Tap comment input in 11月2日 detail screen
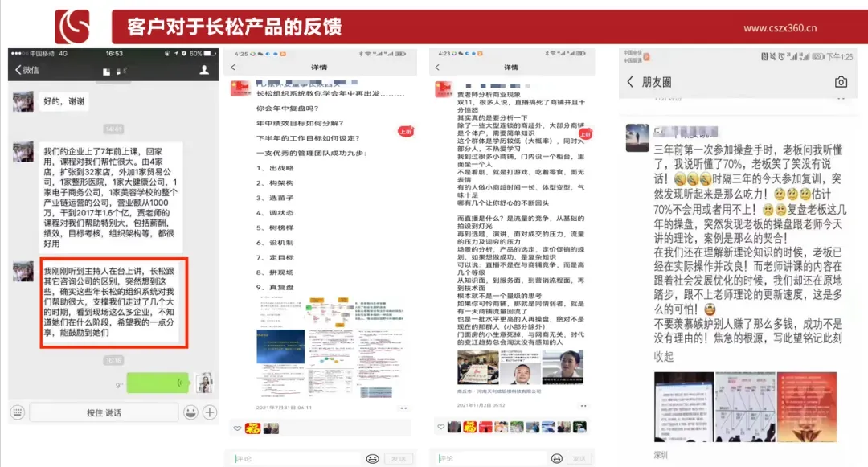This screenshot has width=868, height=467. click(x=490, y=458)
